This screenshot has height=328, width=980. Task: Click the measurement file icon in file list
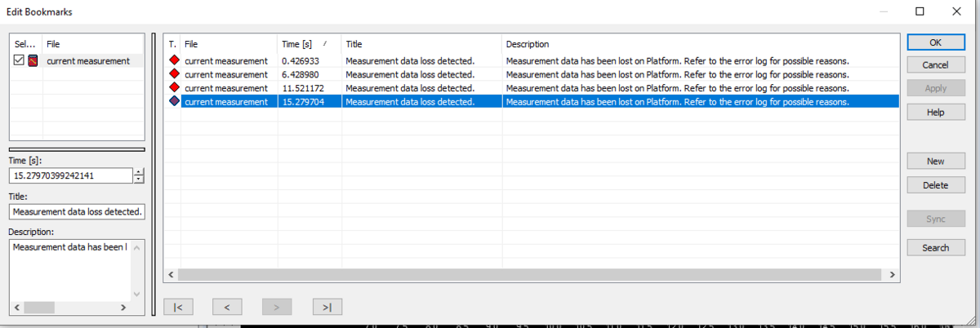click(33, 60)
